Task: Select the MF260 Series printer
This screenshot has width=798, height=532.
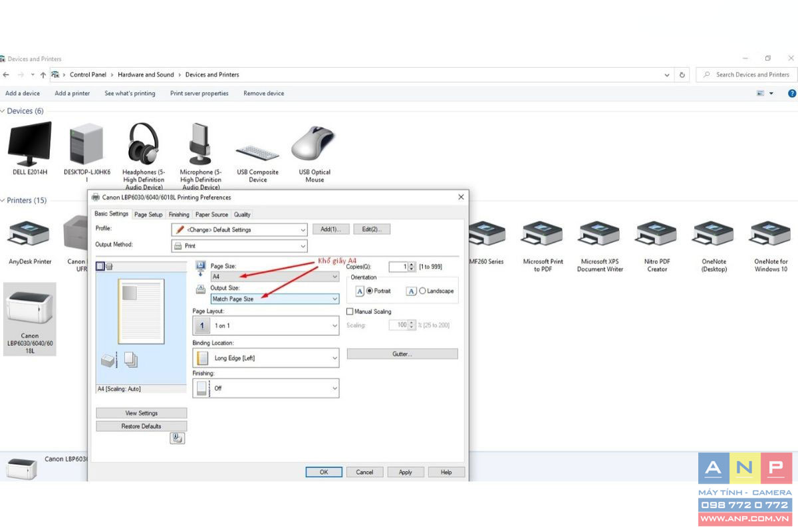Action: (487, 243)
